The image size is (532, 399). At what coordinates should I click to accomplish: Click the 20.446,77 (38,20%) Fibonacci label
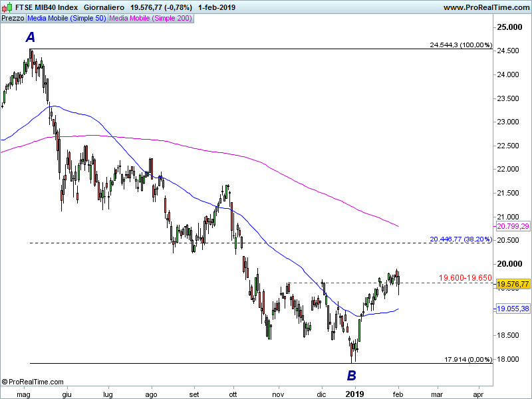tap(461, 239)
